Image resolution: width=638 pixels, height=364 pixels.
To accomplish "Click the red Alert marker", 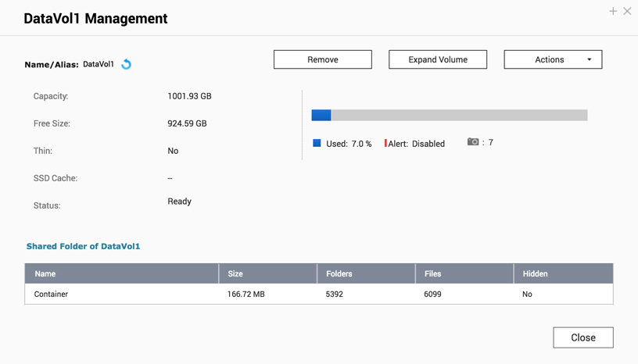I will pyautogui.click(x=385, y=143).
